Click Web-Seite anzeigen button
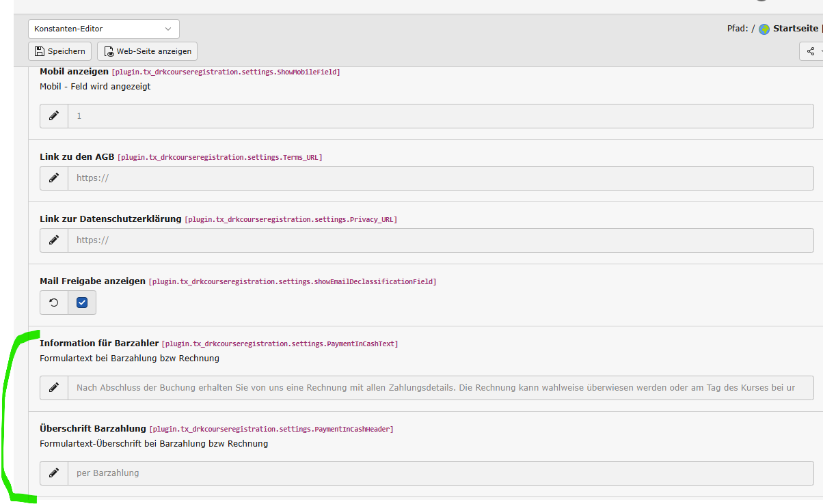823x504 pixels. coord(147,51)
